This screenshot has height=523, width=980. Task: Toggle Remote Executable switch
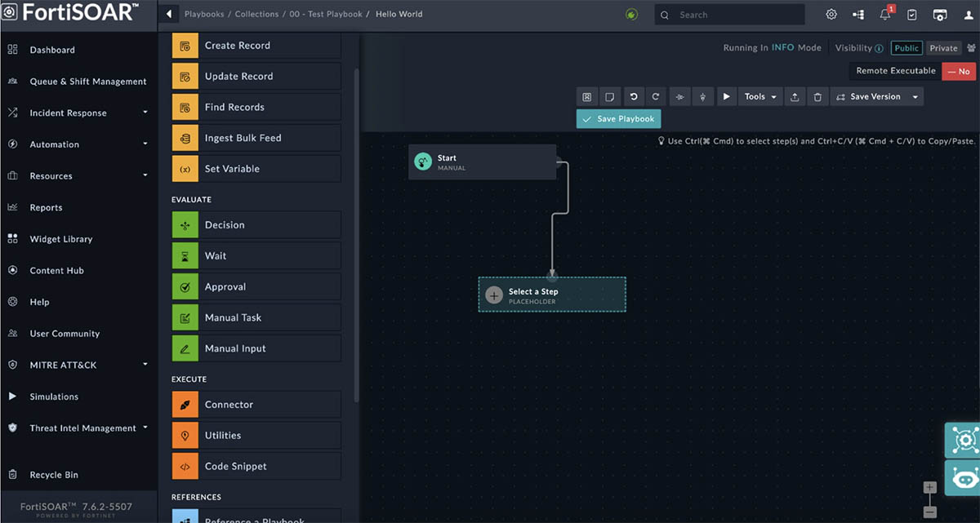pyautogui.click(x=959, y=72)
